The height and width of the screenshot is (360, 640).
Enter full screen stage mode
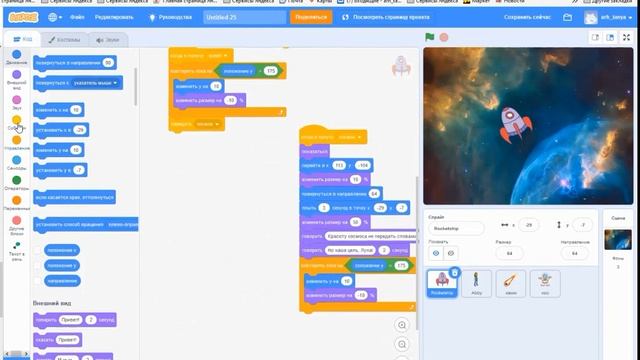click(x=626, y=38)
